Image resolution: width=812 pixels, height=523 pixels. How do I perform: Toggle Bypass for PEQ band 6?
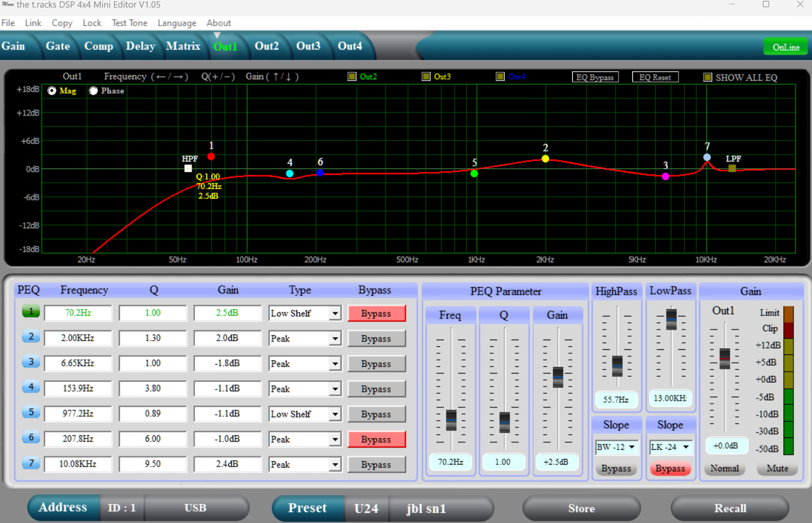point(376,439)
